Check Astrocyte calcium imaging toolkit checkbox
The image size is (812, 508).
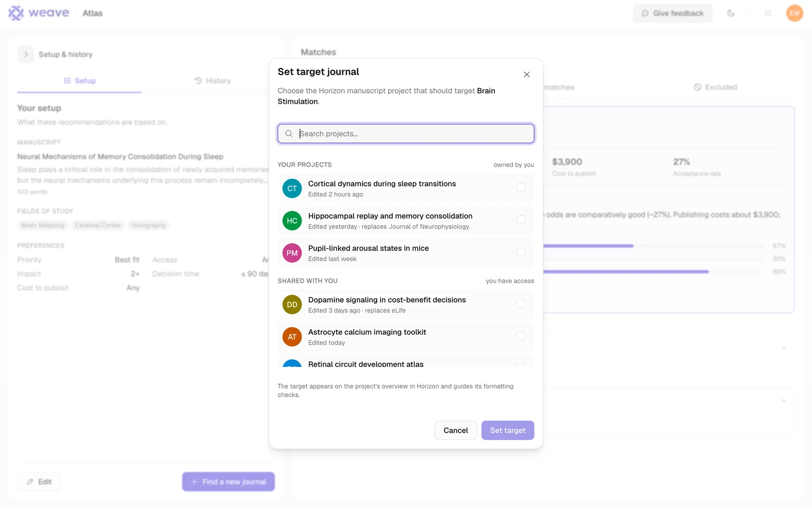pos(521,336)
